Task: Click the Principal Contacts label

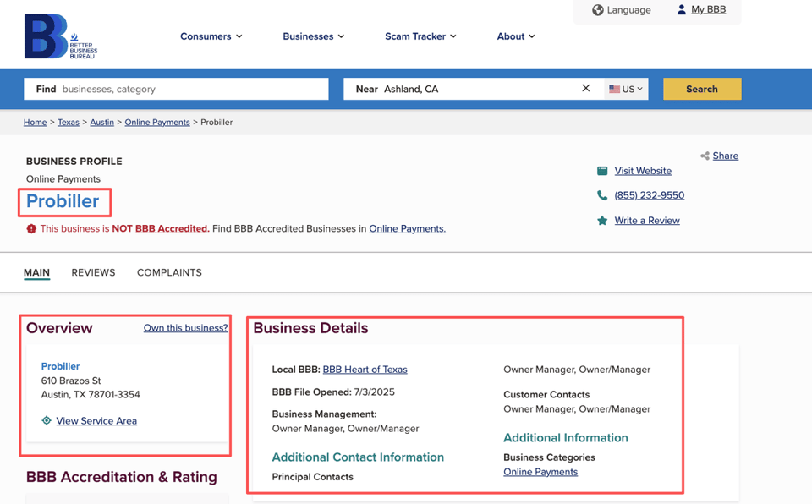Action: pyautogui.click(x=312, y=477)
